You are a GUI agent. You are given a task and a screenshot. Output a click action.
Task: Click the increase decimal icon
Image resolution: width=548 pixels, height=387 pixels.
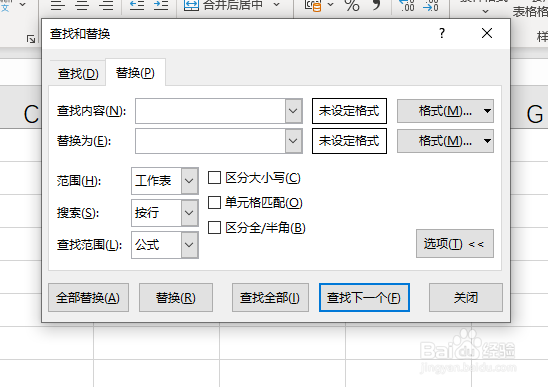click(x=407, y=5)
